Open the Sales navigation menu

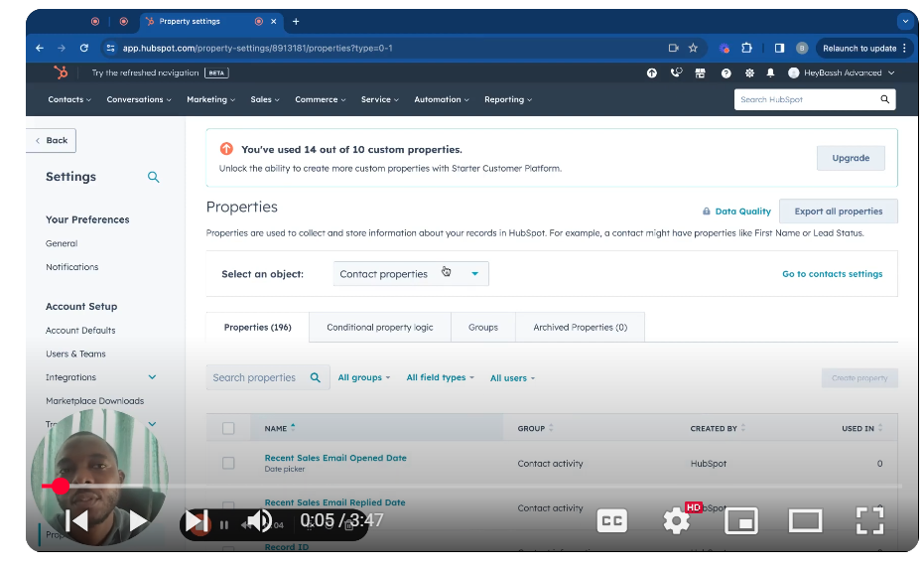[265, 99]
